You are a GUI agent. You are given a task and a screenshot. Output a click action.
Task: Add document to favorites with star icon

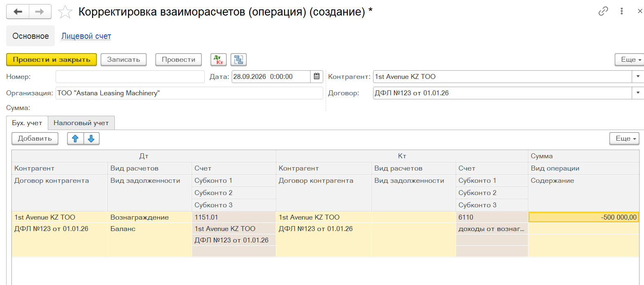click(x=65, y=12)
